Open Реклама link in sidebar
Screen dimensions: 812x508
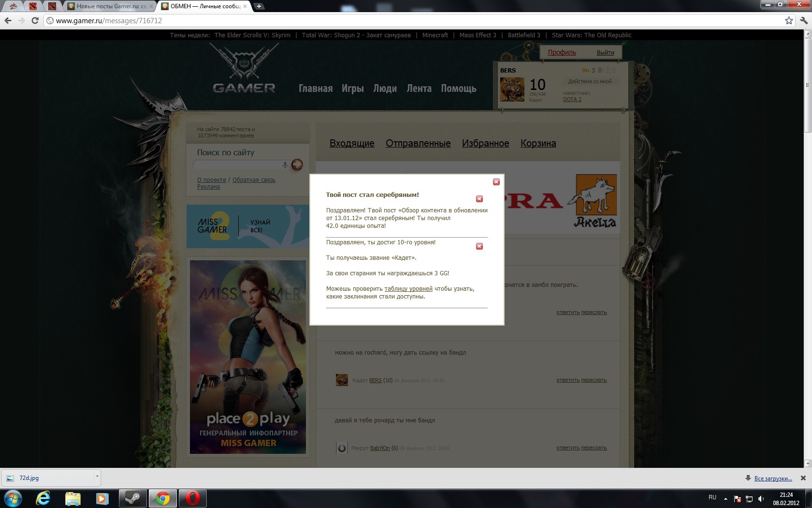208,187
